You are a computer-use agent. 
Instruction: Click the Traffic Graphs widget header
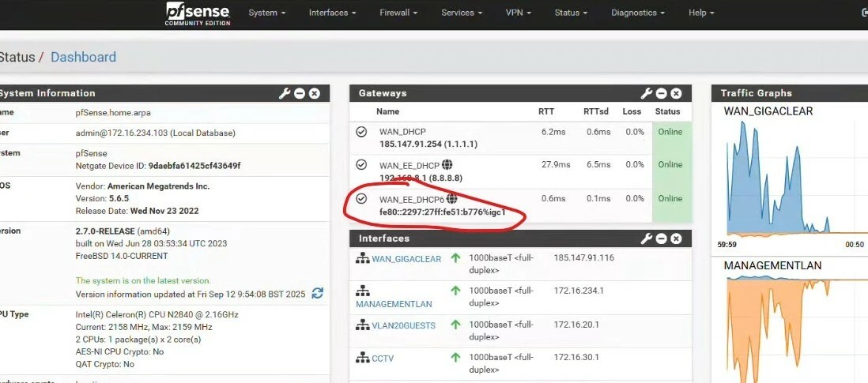click(790, 93)
